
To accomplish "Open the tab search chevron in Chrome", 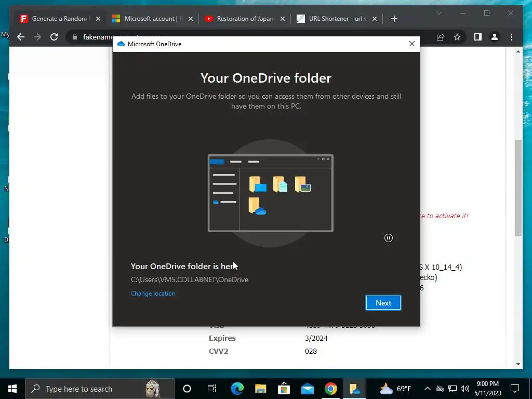I will (x=438, y=13).
